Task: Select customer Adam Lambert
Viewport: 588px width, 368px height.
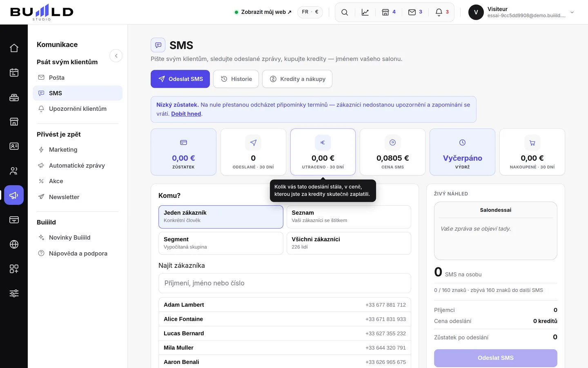Action: 285,305
